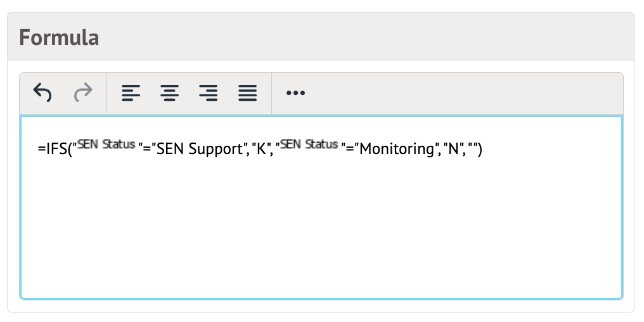Click the IFS function name

[56, 150]
